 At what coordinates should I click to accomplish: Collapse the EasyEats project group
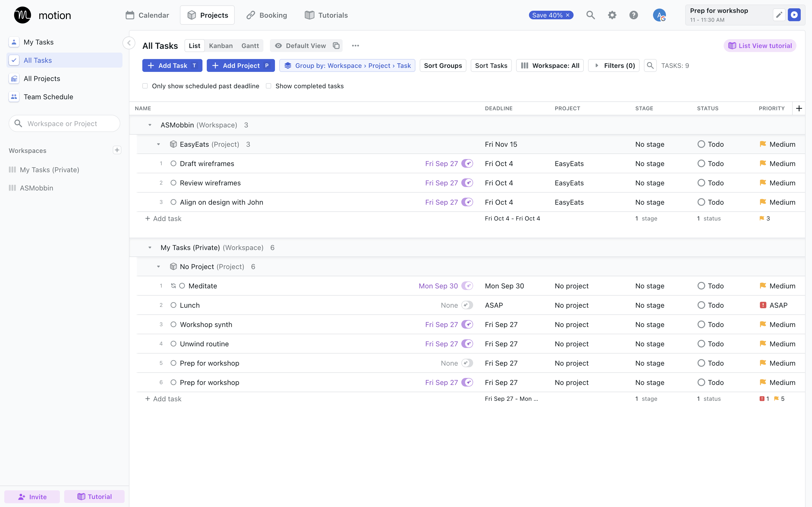[x=158, y=144]
